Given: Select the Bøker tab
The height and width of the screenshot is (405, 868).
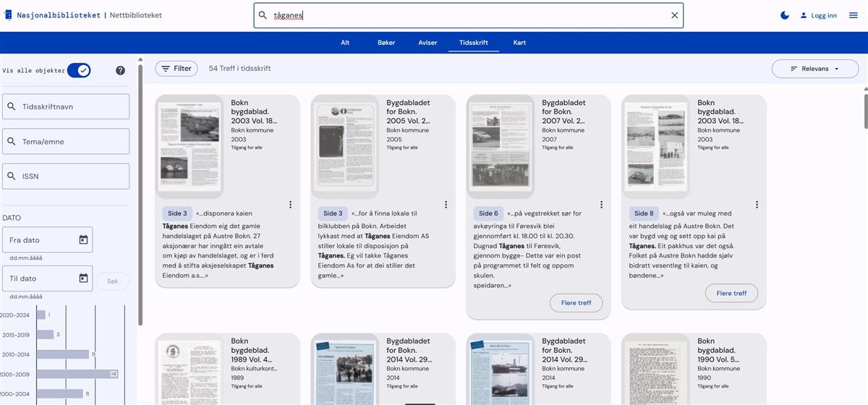Looking at the screenshot, I should [x=386, y=43].
